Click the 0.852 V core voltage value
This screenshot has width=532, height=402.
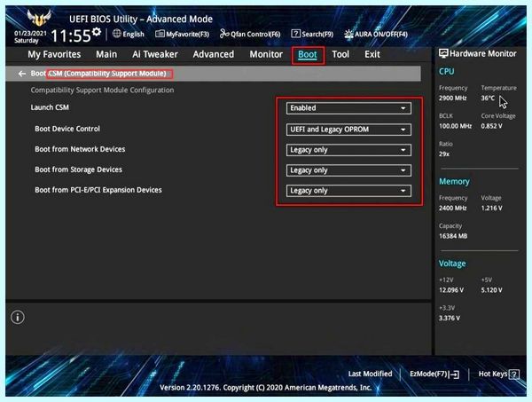(491, 126)
